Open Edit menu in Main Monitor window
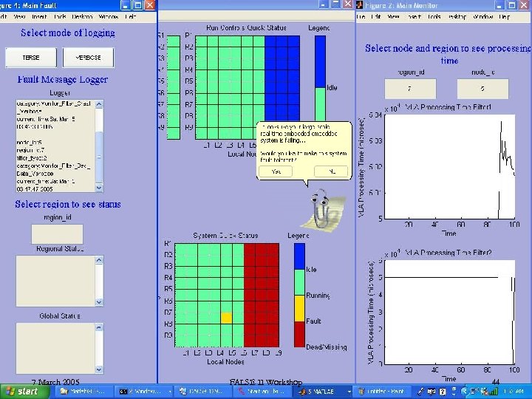The image size is (532, 399). pos(376,16)
